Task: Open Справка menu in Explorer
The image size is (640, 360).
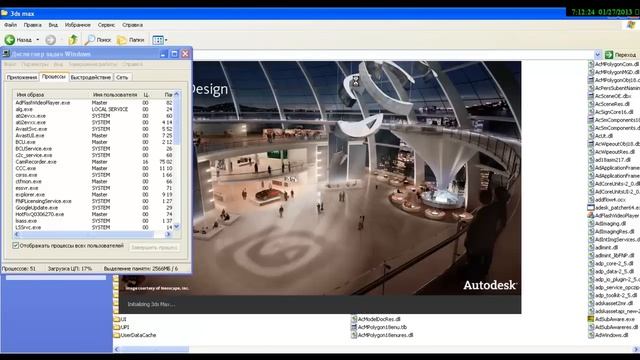Action: pyautogui.click(x=133, y=25)
